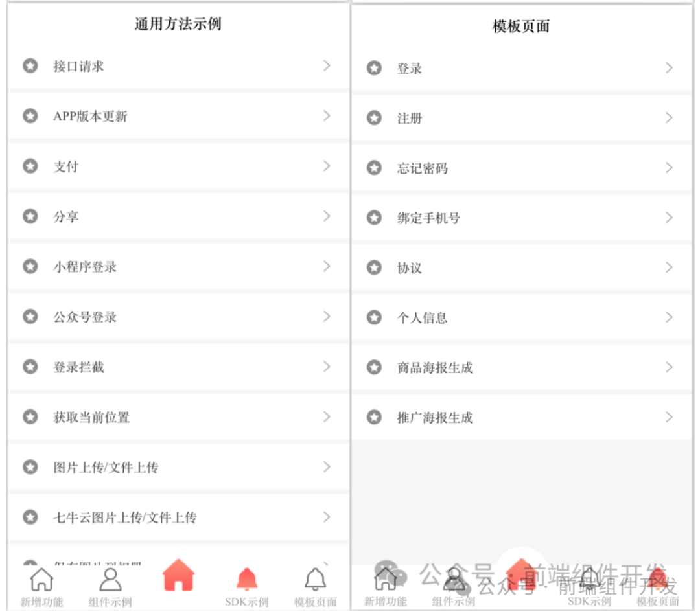Screen dimensions: 700x614
Task: Open SDK示例 tab in right screen
Action: click(x=590, y=587)
